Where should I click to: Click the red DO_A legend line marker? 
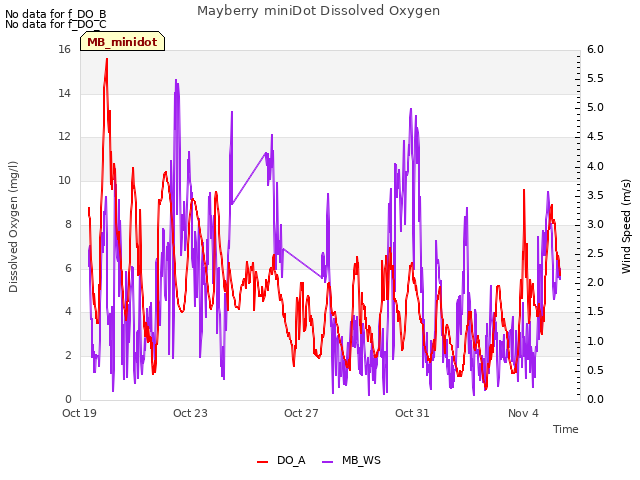pos(262,462)
